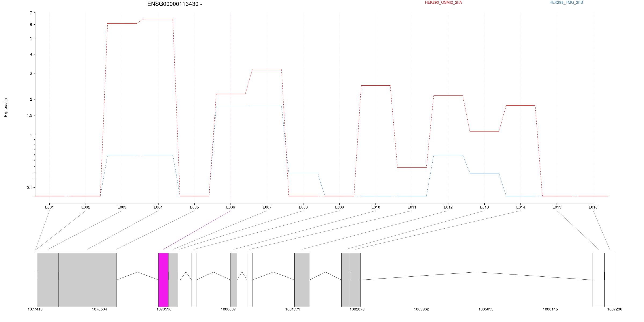
Task: Click exon label E015
Action: pos(557,207)
